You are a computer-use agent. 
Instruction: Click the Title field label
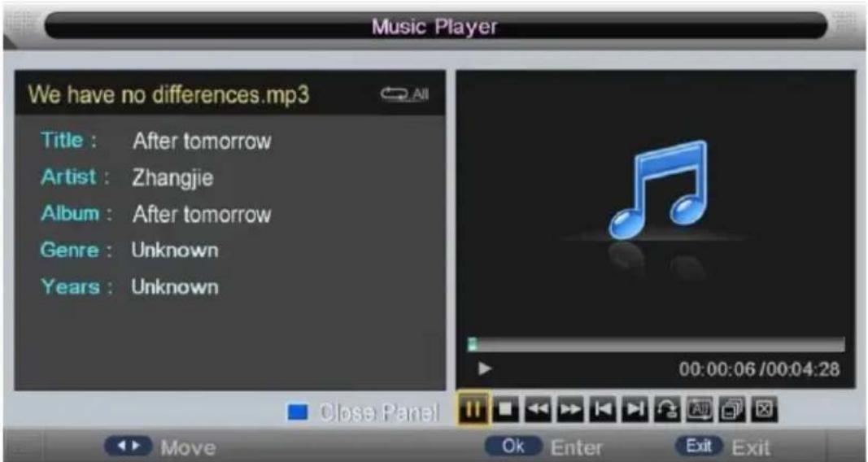pos(68,141)
